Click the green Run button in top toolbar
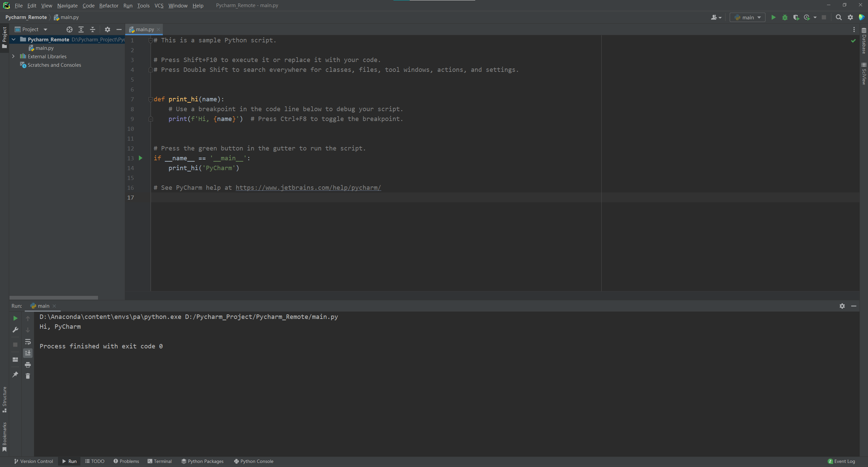 [773, 17]
